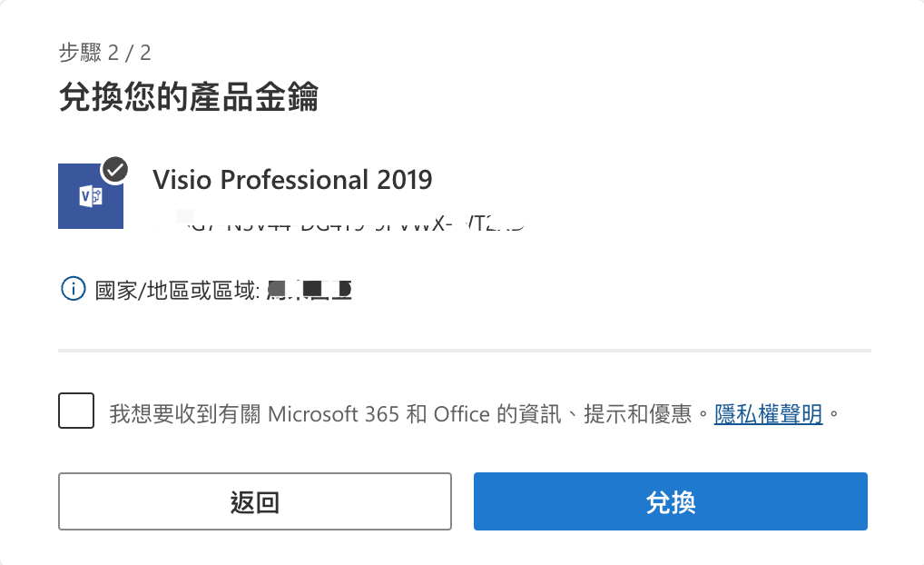The height and width of the screenshot is (565, 924).
Task: Click the word "Office" in offers sentence
Action: [x=462, y=415]
